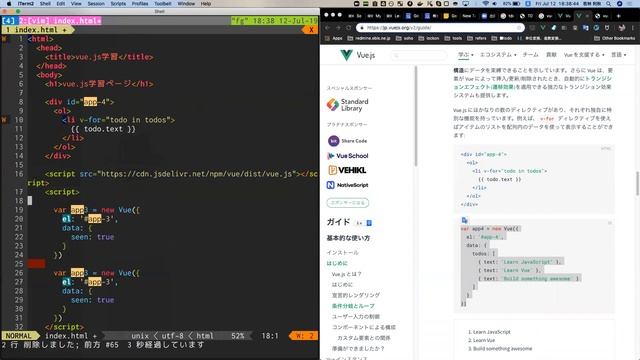Open the VEHIKL sponsor logo

click(347, 170)
